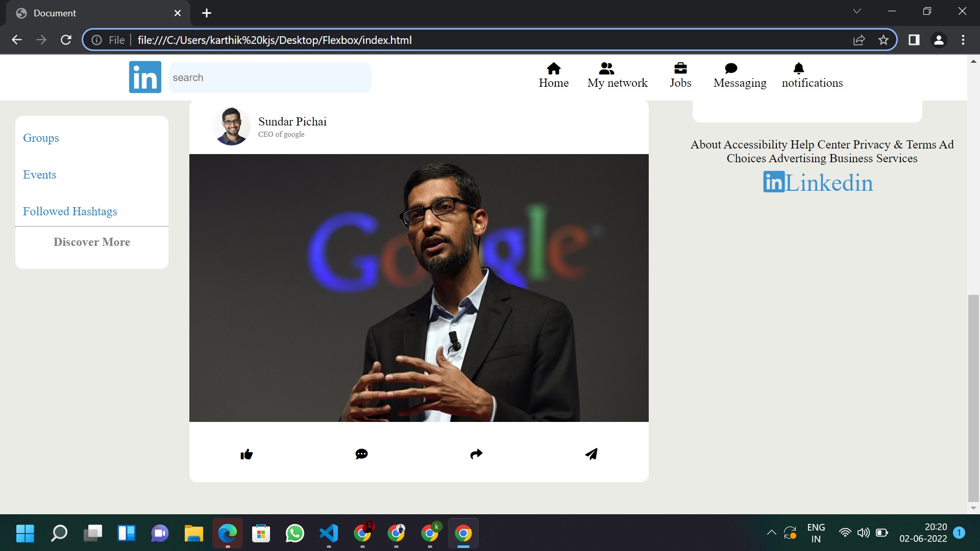The height and width of the screenshot is (551, 980).
Task: Click the notifications bell icon
Action: (798, 68)
